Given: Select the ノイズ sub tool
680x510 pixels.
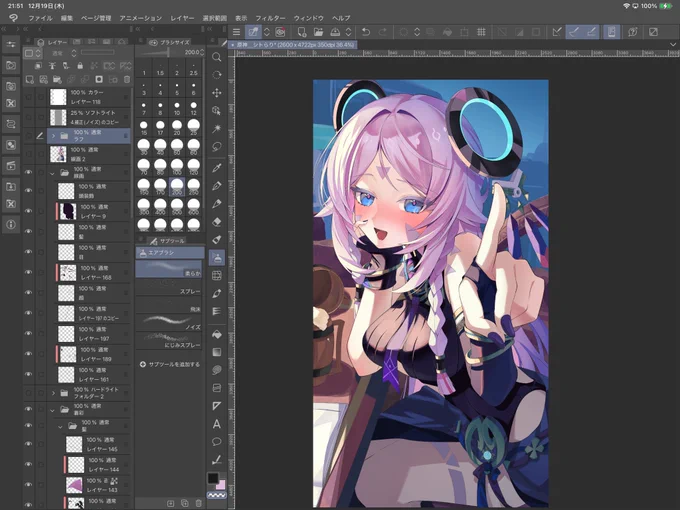Looking at the screenshot, I should coord(169,323).
